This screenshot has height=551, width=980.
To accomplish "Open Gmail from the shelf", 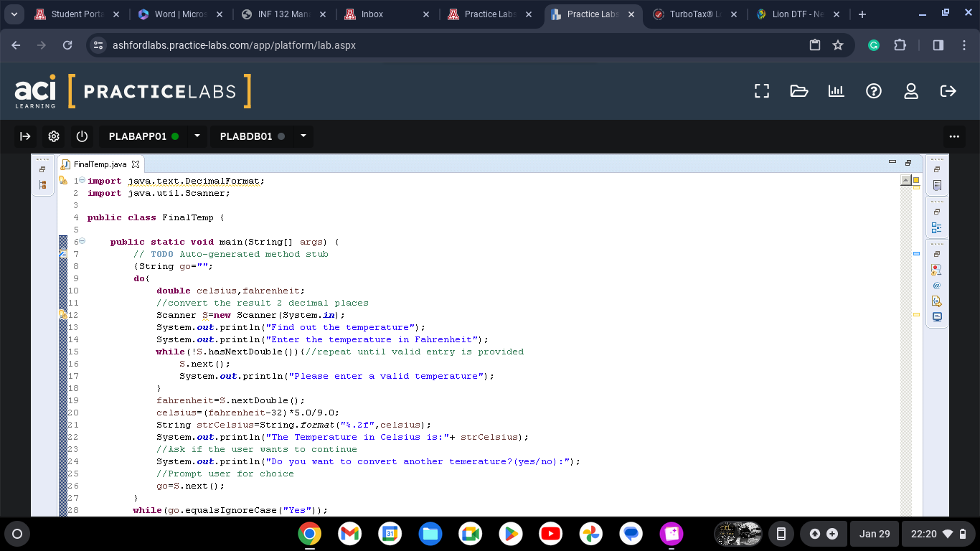I will tap(350, 534).
